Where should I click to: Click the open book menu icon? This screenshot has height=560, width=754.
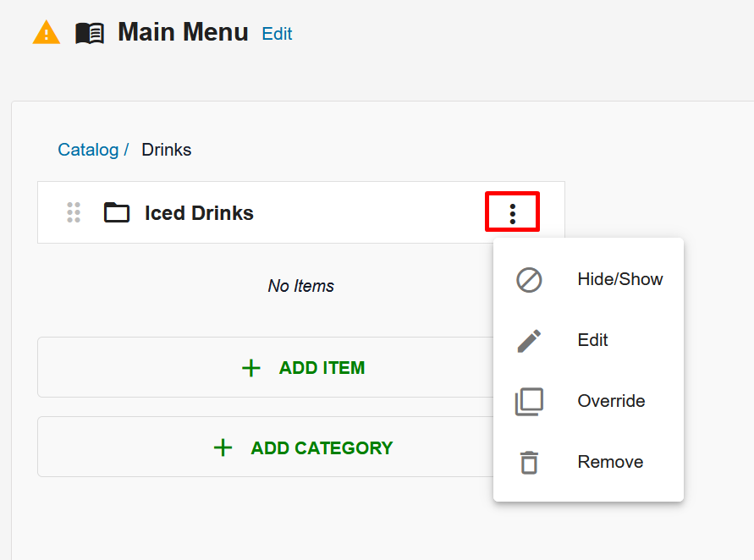coord(90,34)
